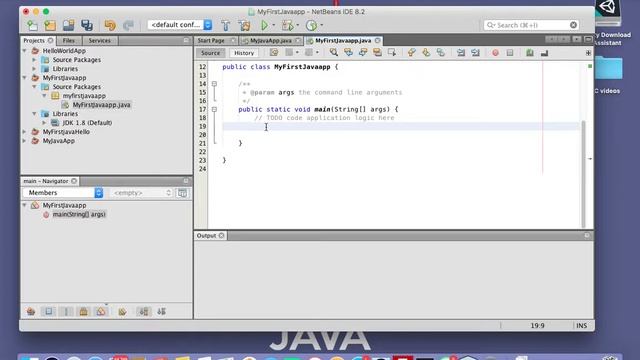
Task: Collapse the MyFirstJavaapp project node
Action: tap(24, 78)
